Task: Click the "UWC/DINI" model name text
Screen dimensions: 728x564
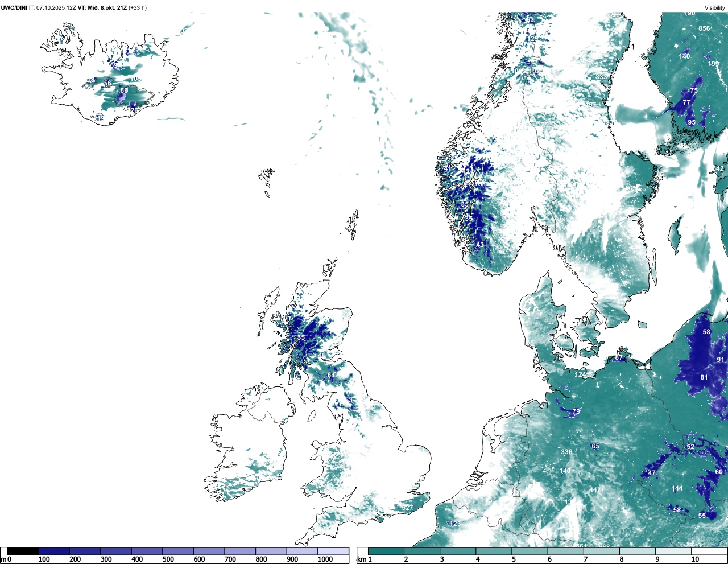Action: [14, 8]
